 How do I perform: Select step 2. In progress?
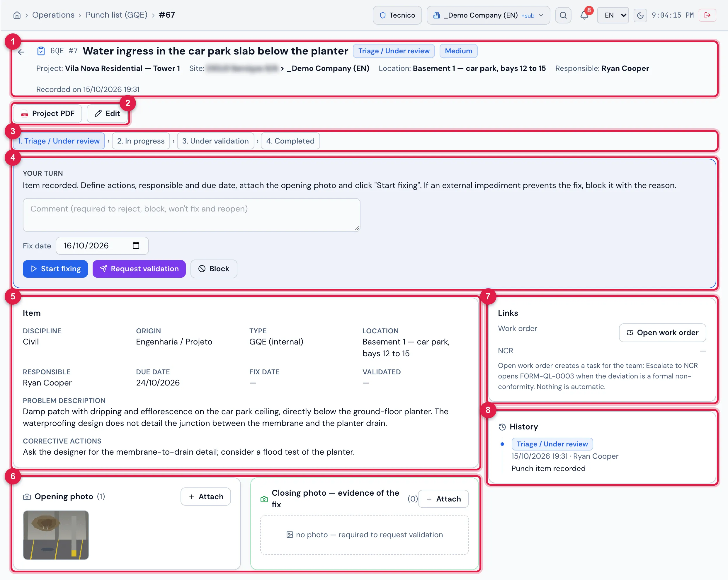[x=141, y=141]
